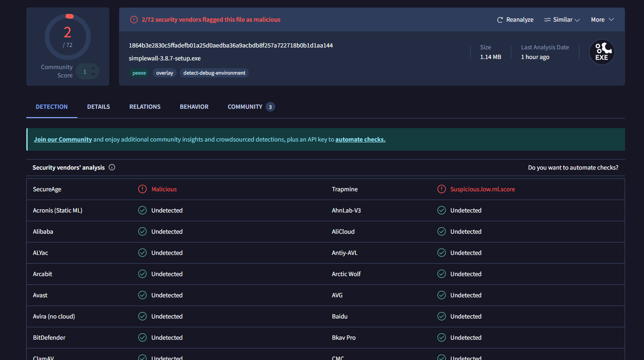
Task: Click the 2/72 detection score circle
Action: [x=68, y=37]
